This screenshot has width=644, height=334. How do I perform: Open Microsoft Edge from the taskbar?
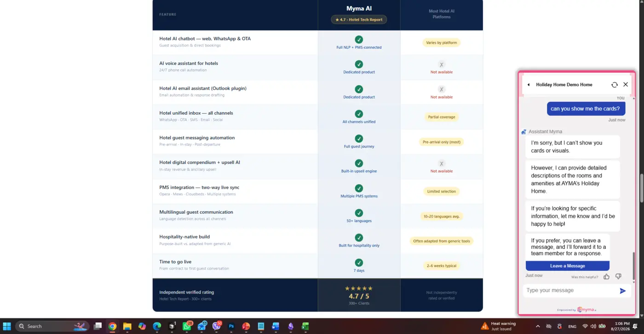pos(157,326)
